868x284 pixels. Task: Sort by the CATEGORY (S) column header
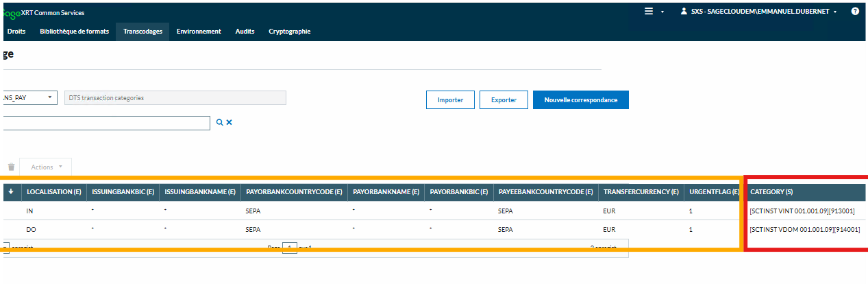pos(771,192)
